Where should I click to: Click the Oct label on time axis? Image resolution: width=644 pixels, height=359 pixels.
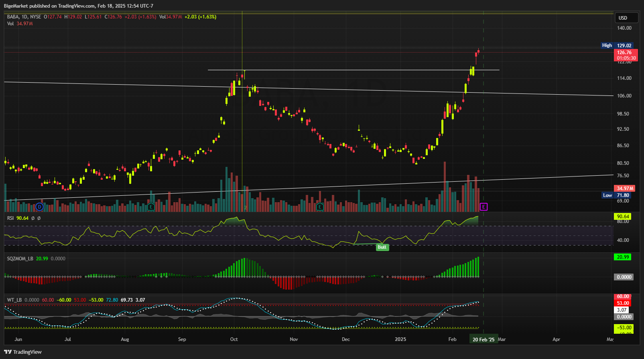tap(234, 339)
